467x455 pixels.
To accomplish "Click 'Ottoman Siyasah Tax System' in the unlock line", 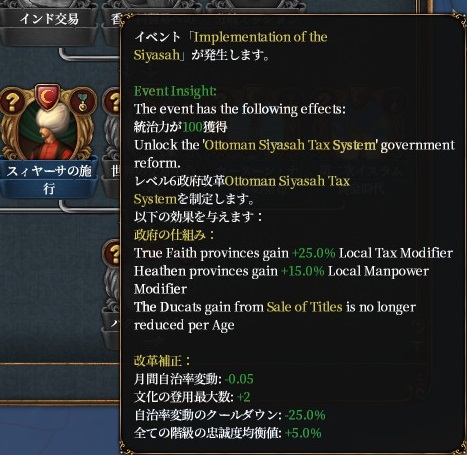I will point(290,145).
